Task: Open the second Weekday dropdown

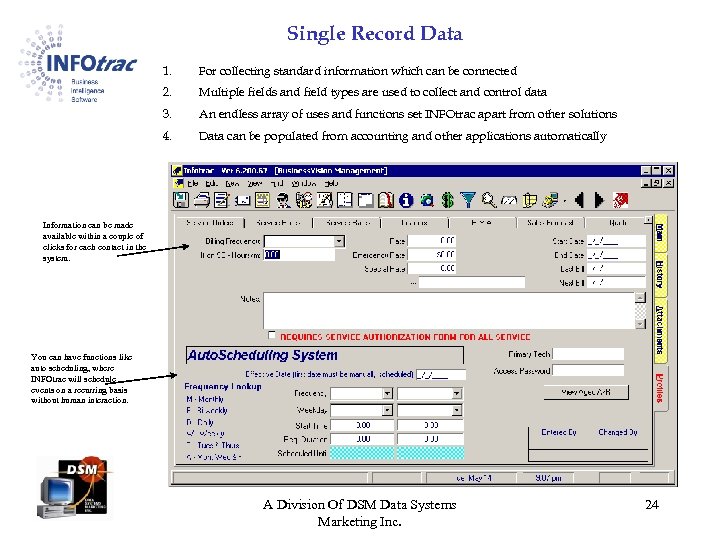Action: [456, 410]
